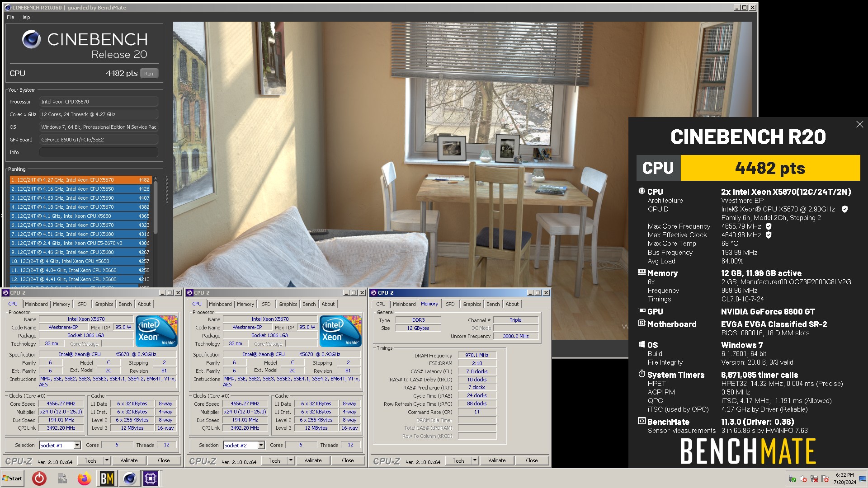Click Tools button in Socket #1 CPU-Z window

[x=91, y=460]
